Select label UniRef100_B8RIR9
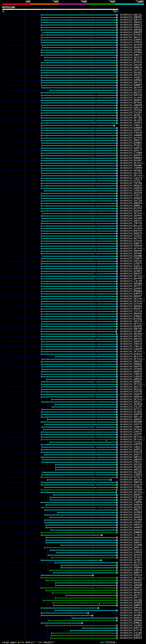 131,268
